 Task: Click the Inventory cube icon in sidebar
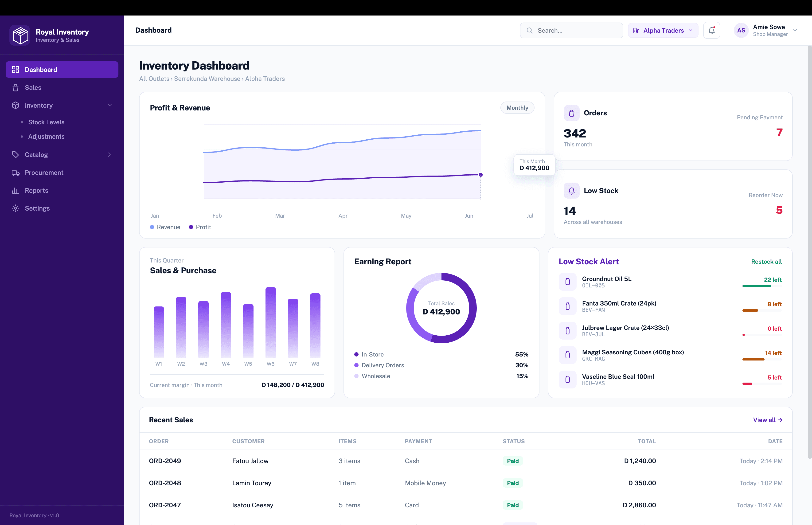[15, 105]
